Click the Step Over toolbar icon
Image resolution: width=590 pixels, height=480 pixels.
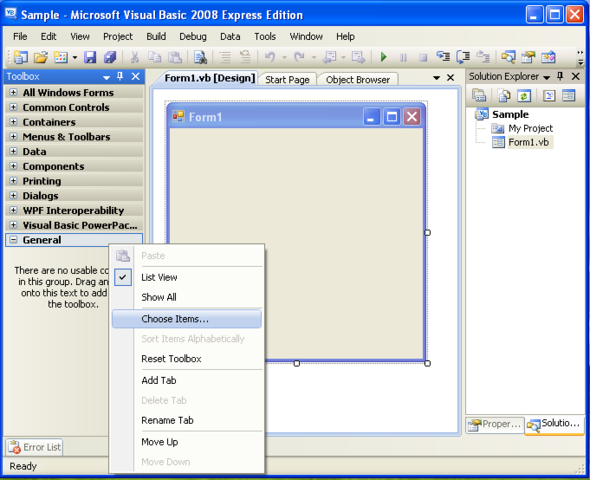click(x=463, y=57)
